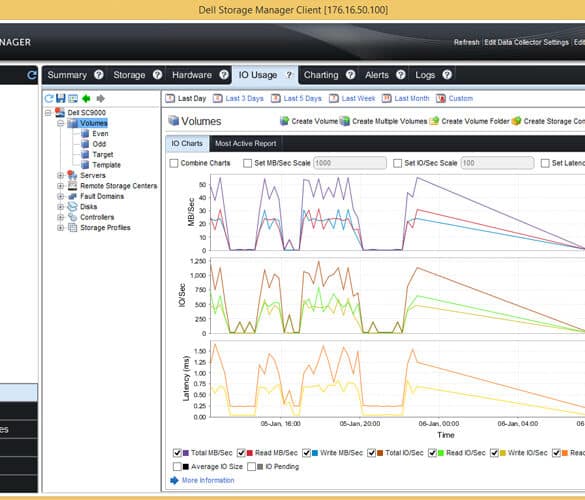Expand the Storage Profiles tree node

pos(60,228)
